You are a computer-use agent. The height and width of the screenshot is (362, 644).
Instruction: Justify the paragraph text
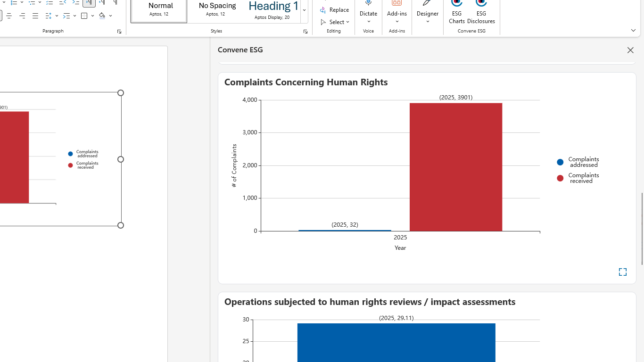(35, 16)
